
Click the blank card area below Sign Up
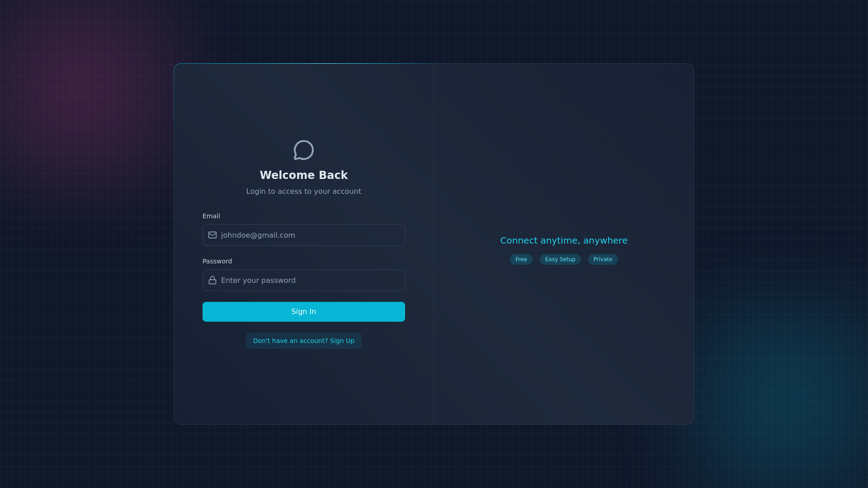(303, 389)
